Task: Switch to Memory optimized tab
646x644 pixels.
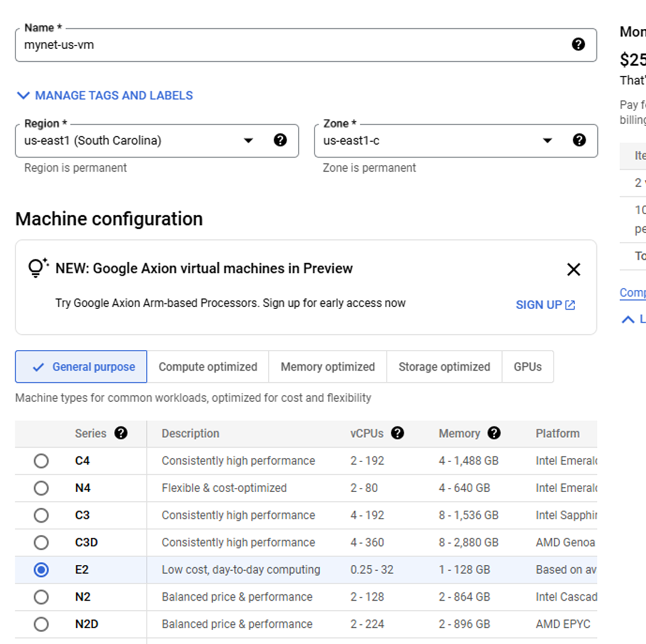Action: tap(328, 367)
